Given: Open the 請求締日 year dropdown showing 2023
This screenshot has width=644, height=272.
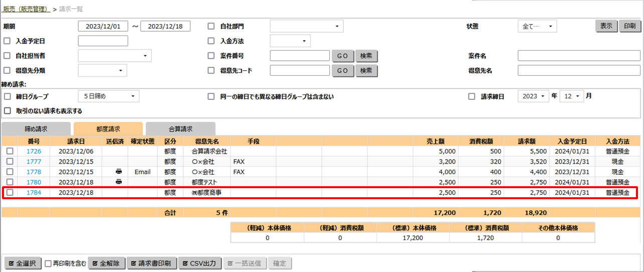Looking at the screenshot, I should pos(534,96).
